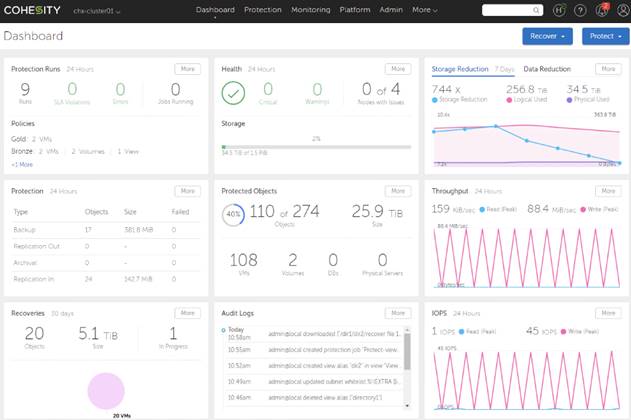631x420 pixels.
Task: Go to the Dashboard nav item
Action: point(215,10)
